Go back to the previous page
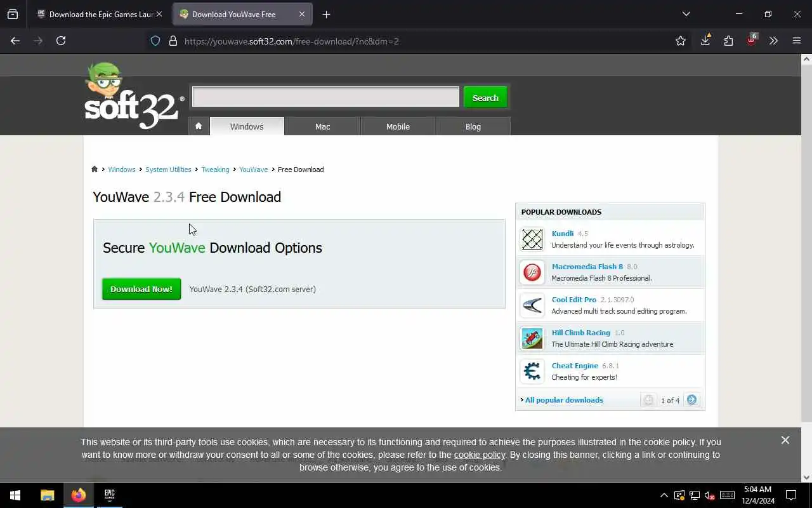This screenshot has width=812, height=508. [x=15, y=41]
